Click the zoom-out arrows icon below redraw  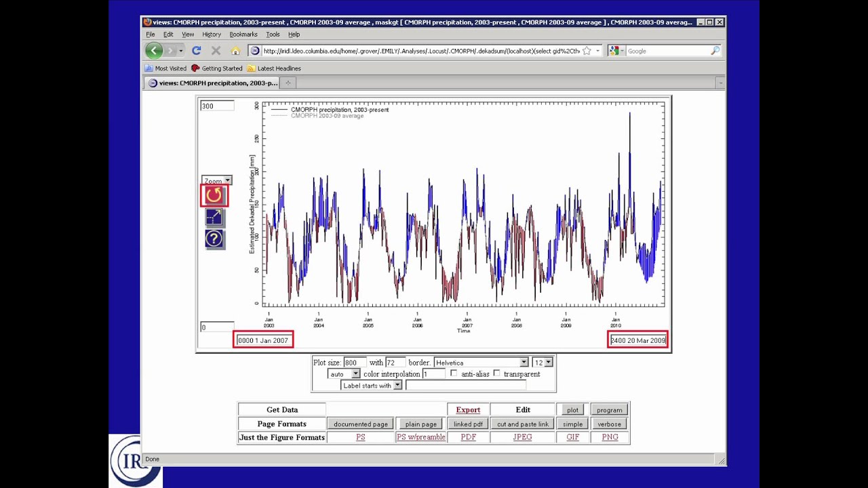(214, 217)
